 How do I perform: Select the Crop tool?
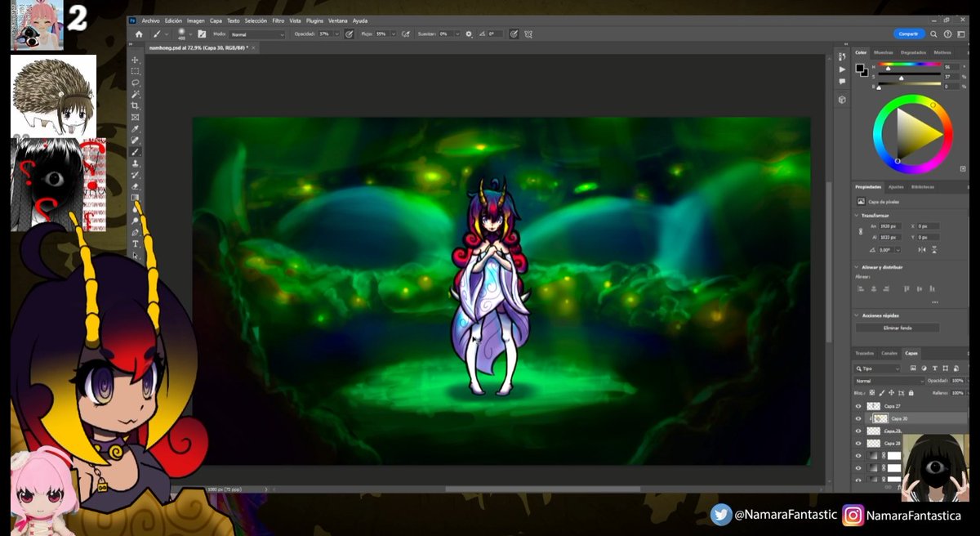click(135, 106)
